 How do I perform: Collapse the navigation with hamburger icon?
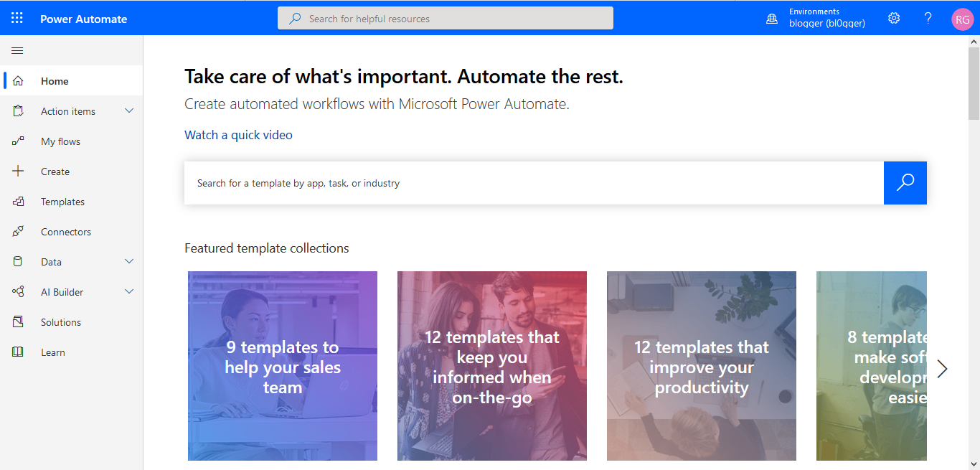pos(17,50)
